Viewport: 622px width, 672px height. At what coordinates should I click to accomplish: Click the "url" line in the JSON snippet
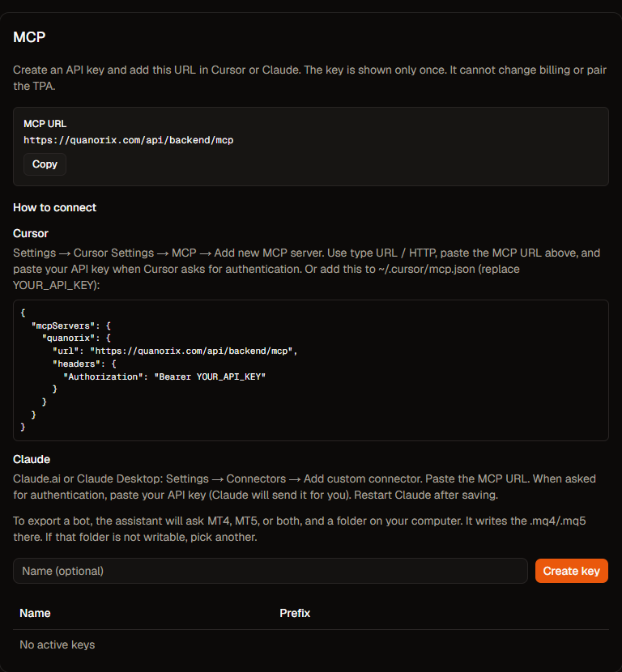pyautogui.click(x=175, y=351)
